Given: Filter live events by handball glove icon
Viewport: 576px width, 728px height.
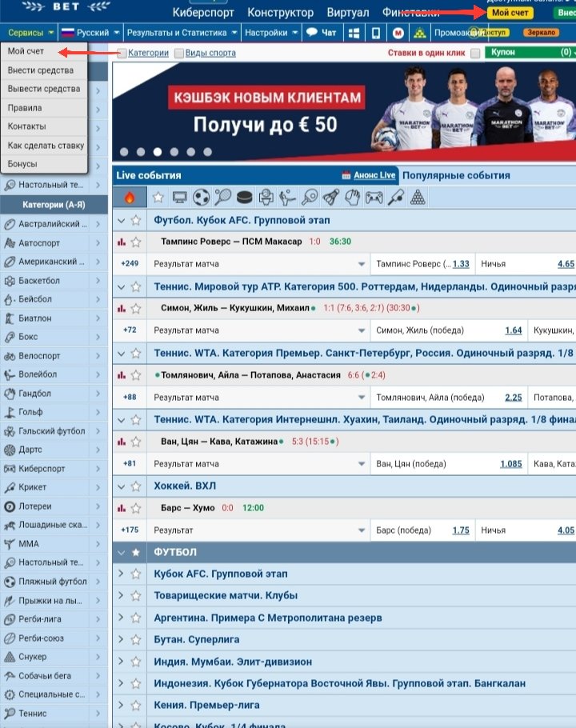Looking at the screenshot, I should (x=352, y=198).
